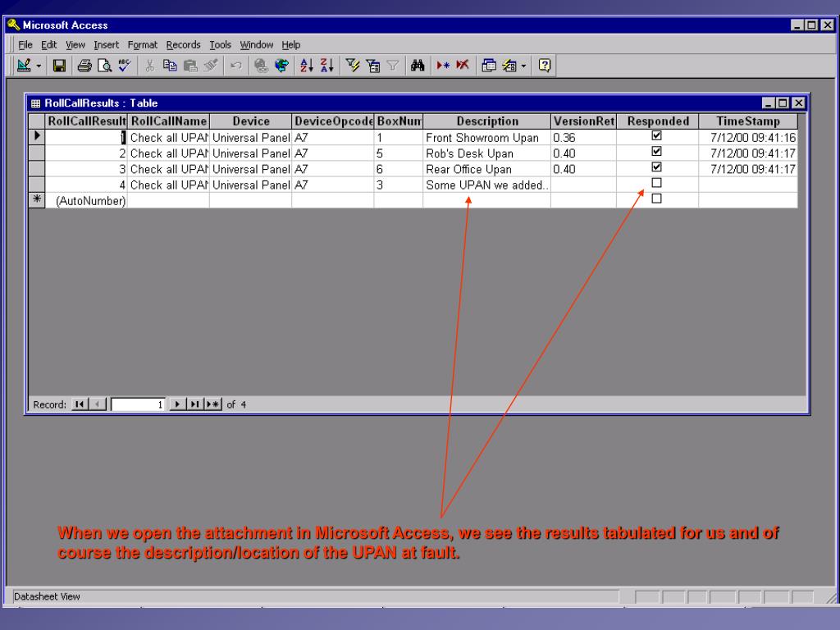Click the Apply Filter funnel icon
Image resolution: width=840 pixels, height=630 pixels.
coord(393,66)
